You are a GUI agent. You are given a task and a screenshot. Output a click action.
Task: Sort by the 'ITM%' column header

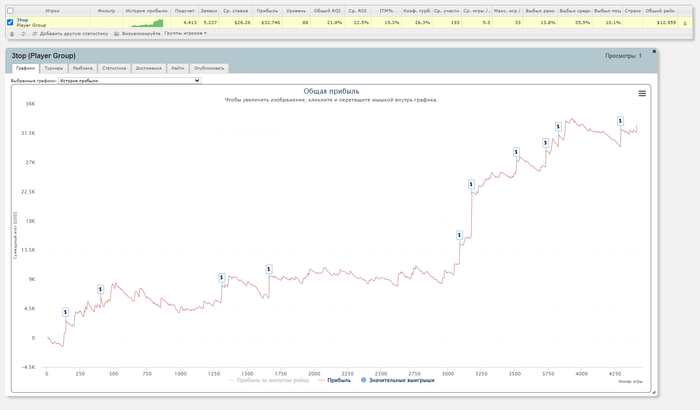[386, 11]
